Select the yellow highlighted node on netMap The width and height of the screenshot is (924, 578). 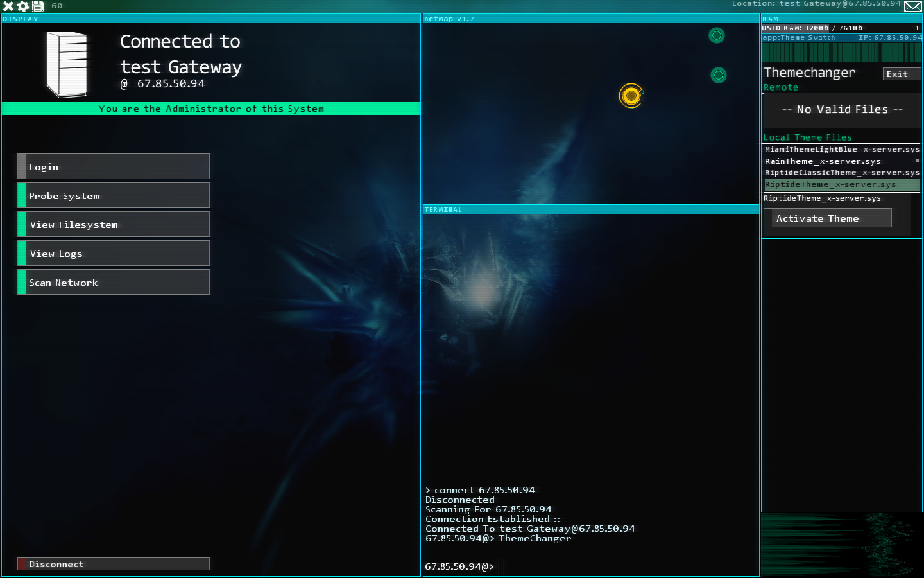631,96
